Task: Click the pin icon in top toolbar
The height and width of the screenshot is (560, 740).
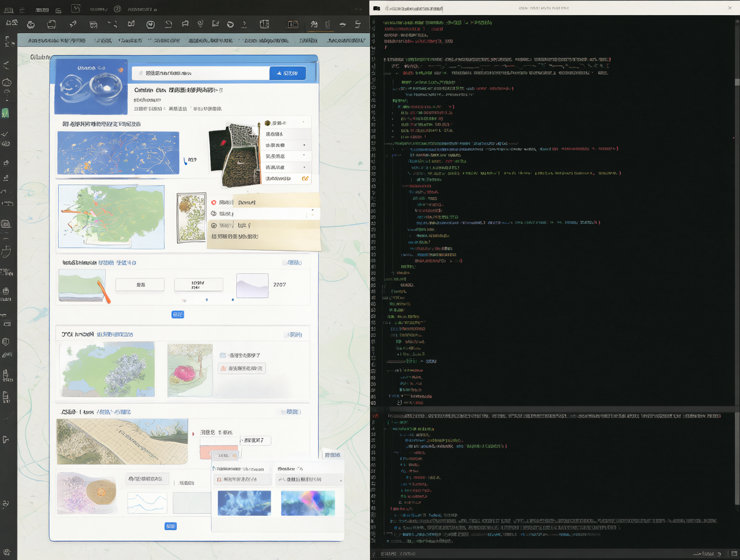Action: pos(72,24)
